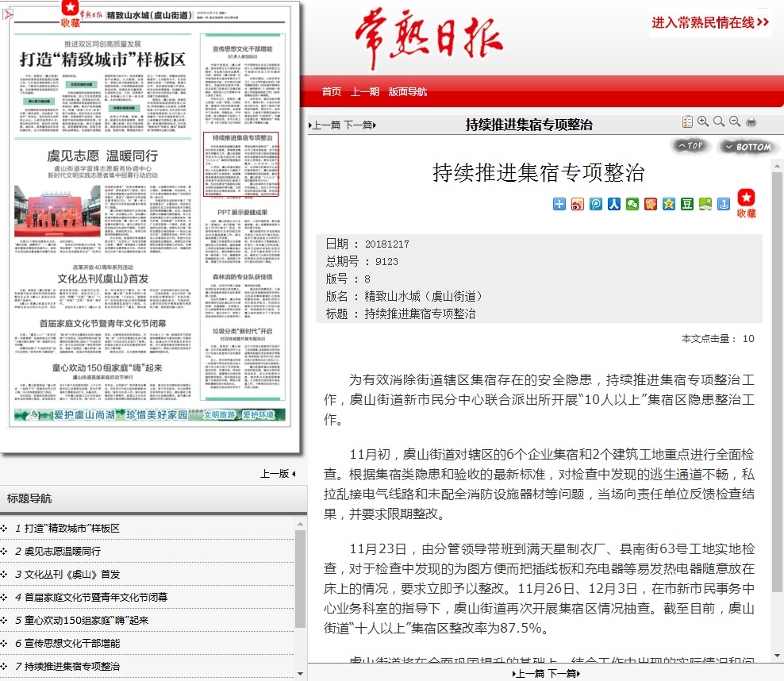Screen dimensions: 784x681
Task: Jump to page end with BOTTOM button
Action: coord(747,147)
